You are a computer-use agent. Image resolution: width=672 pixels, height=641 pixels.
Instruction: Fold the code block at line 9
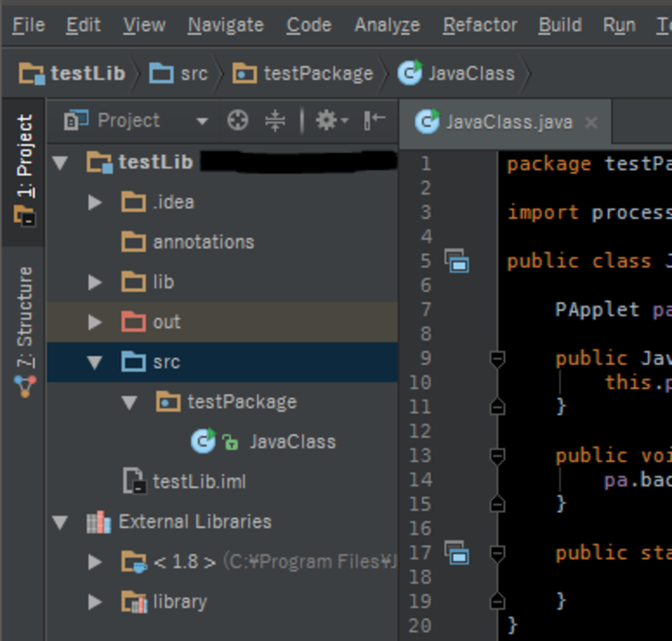[x=497, y=358]
